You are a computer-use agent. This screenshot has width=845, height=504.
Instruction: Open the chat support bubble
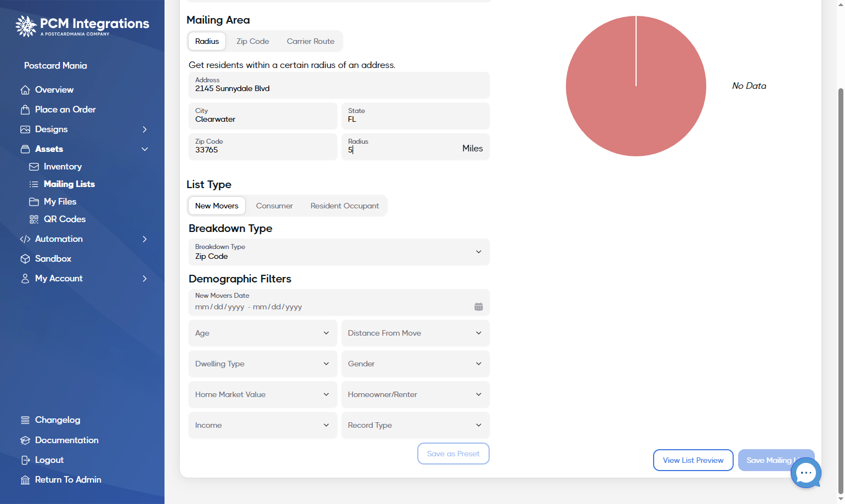tap(806, 473)
